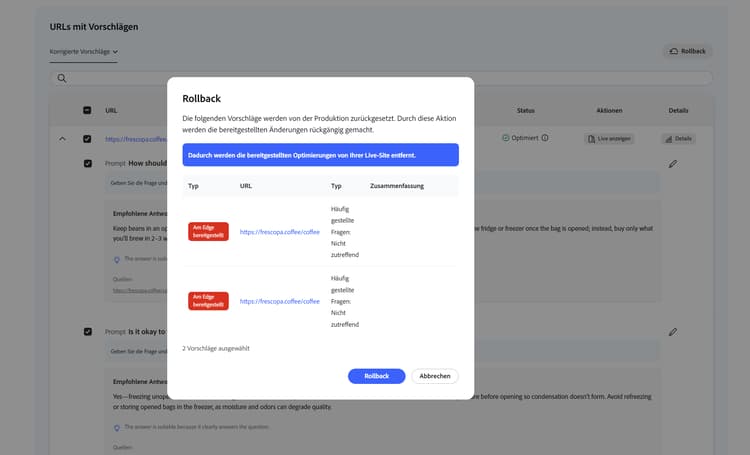The width and height of the screenshot is (750, 455).
Task: Click first red 'Am Edge bereitgestellt' badge
Action: coord(208,232)
